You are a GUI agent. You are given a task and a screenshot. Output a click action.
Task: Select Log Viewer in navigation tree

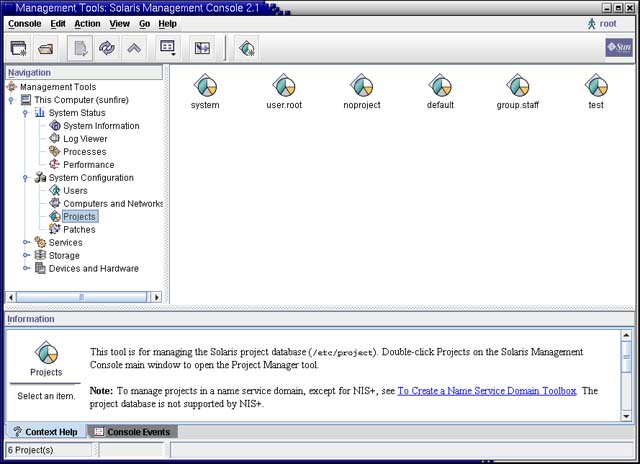(85, 139)
